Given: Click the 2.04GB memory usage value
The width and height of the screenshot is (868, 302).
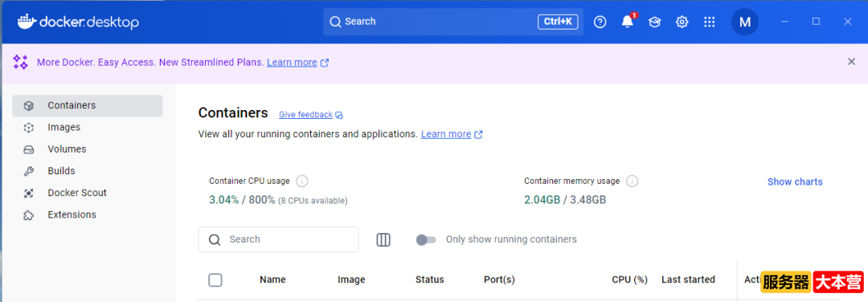Looking at the screenshot, I should click(542, 200).
